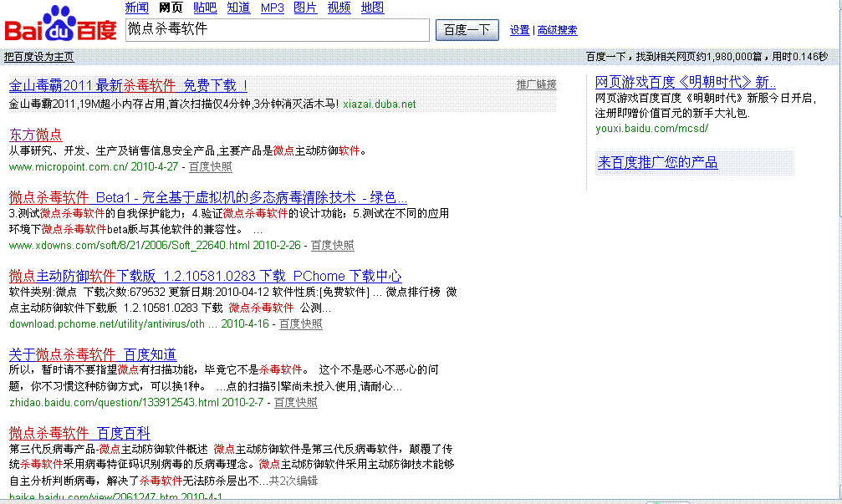Open 高级搜索 advanced search
Screen dimensions: 842x504
pos(558,31)
